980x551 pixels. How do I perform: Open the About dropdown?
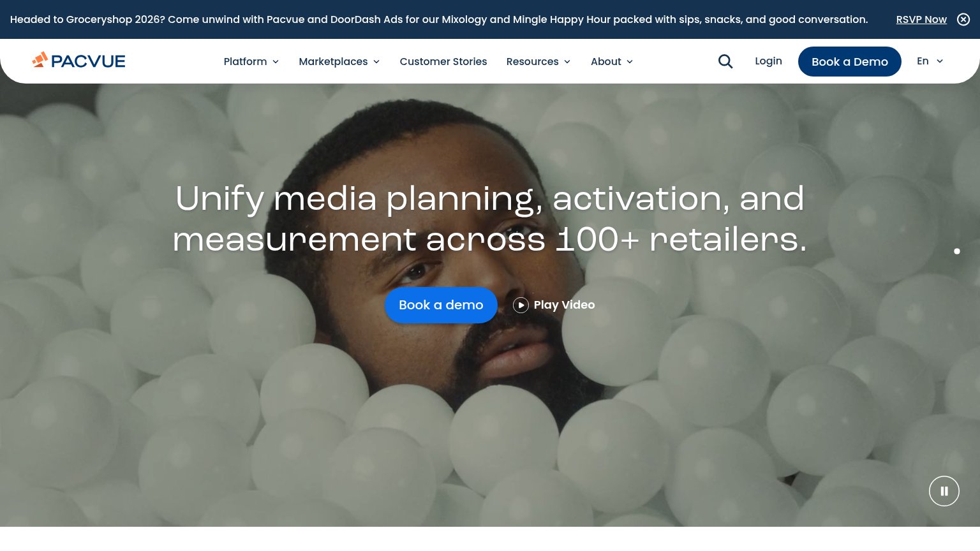click(612, 61)
